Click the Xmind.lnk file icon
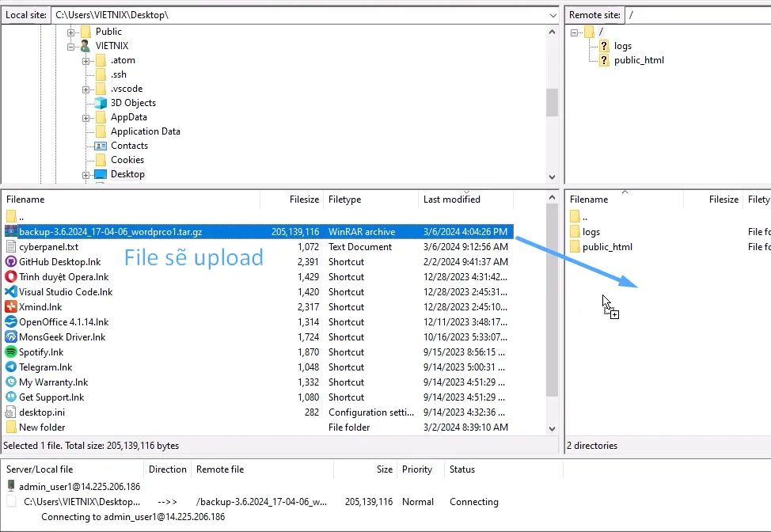This screenshot has height=532, width=771. point(11,307)
